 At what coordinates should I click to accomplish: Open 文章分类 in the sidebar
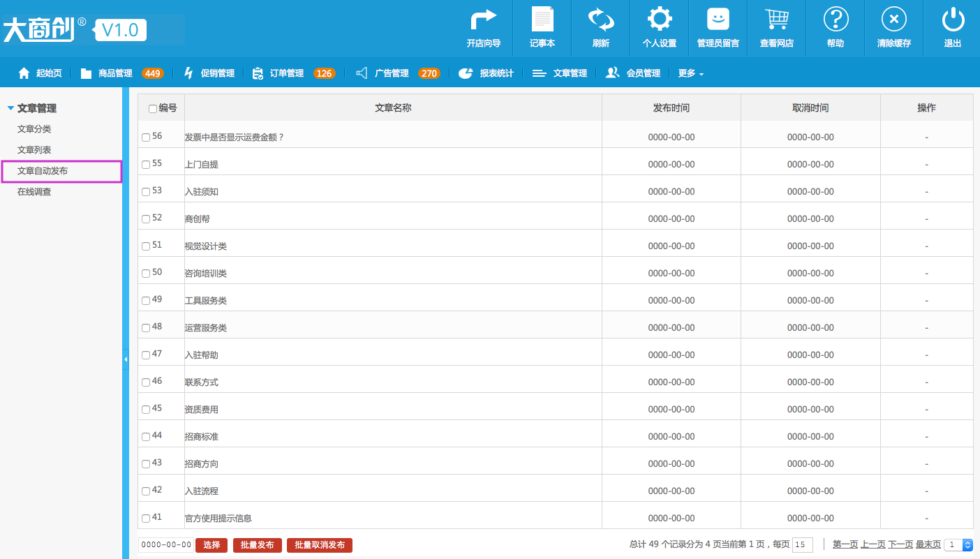point(34,129)
